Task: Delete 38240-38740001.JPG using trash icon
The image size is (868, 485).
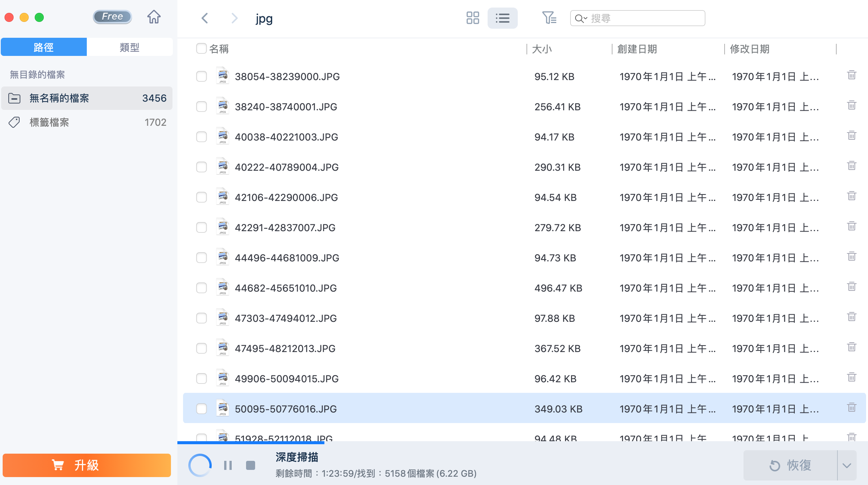Action: point(852,105)
